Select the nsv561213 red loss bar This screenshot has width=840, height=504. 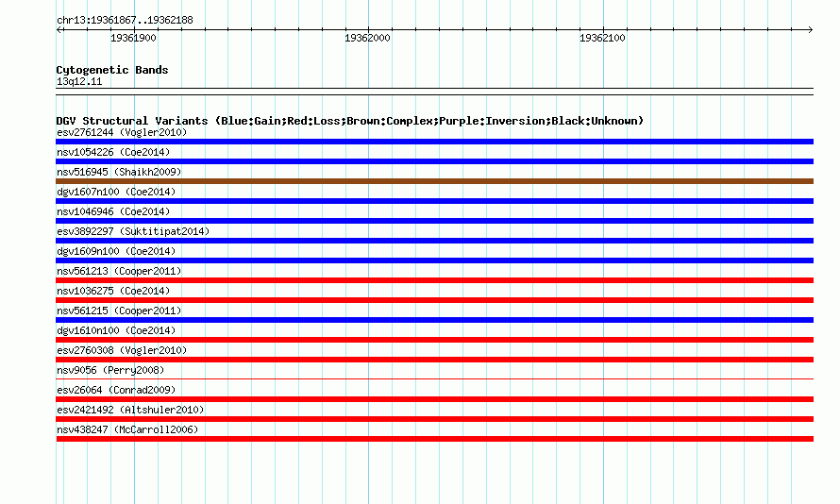click(x=434, y=280)
